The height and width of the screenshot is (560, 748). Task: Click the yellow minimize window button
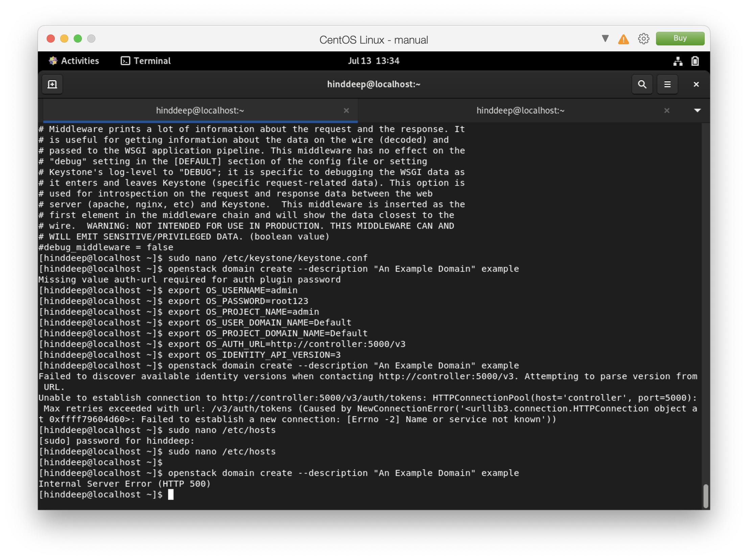tap(64, 39)
